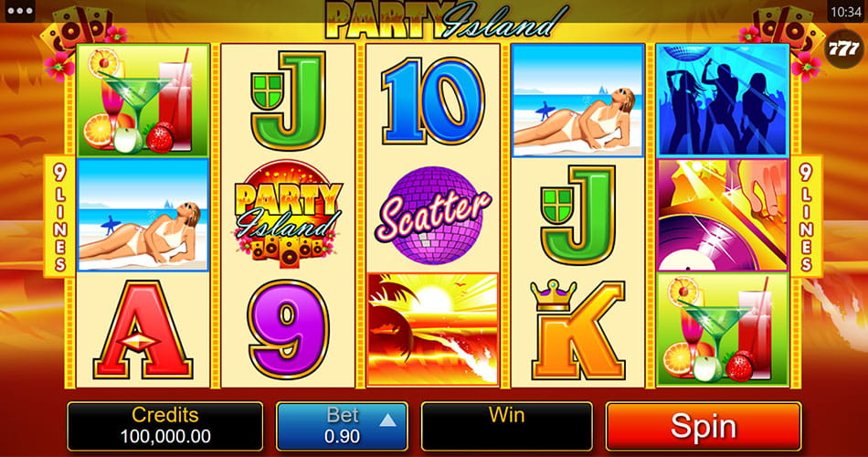Tap the DJ vinyl record symbol

click(723, 215)
